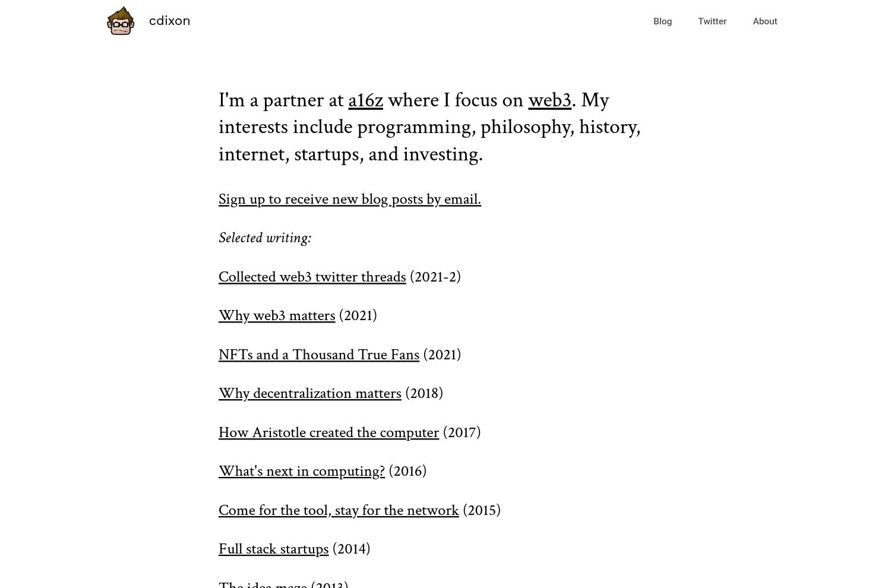Image resolution: width=882 pixels, height=588 pixels.
Task: Open the web3 link
Action: pos(549,100)
